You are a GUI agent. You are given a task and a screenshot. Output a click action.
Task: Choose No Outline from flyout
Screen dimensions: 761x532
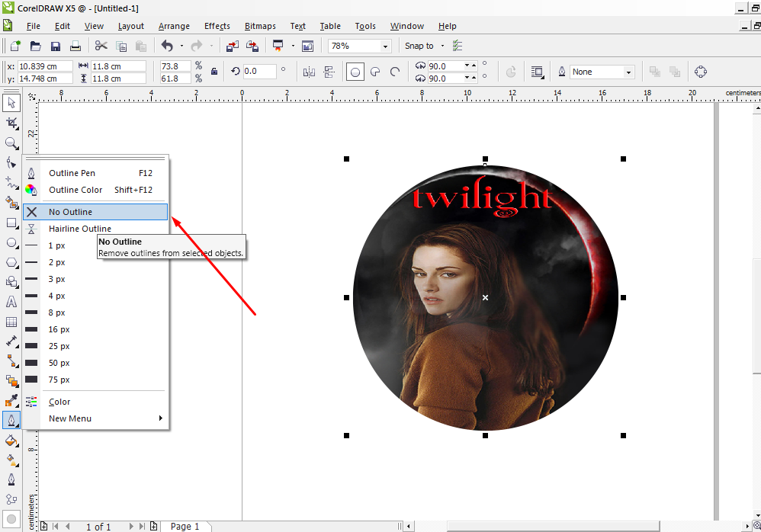[x=95, y=212]
